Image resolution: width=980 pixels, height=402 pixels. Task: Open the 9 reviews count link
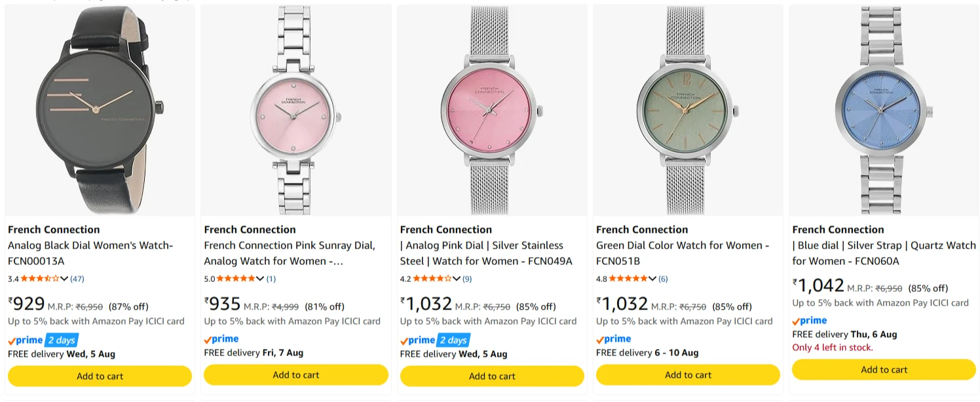467,279
